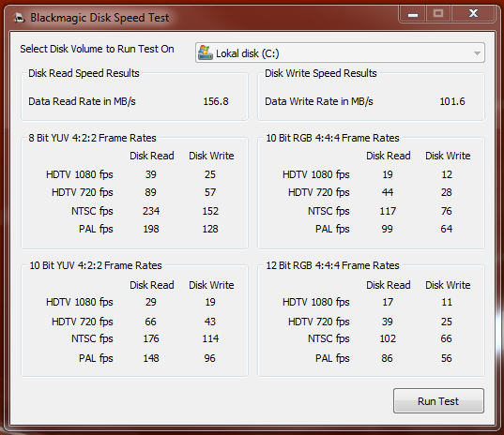Click the Select Disk Volume to Run Test On label
This screenshot has width=504, height=435.
point(97,49)
